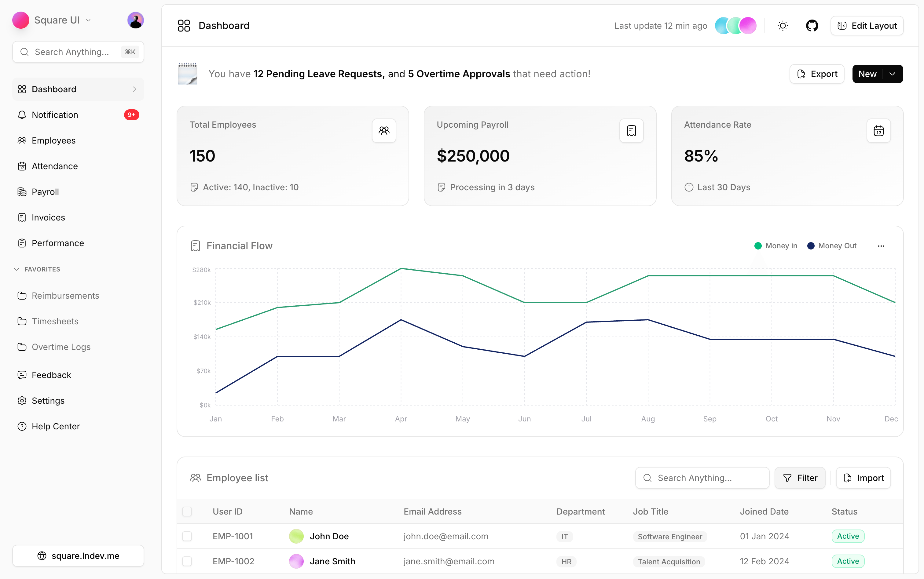Click the Upcoming Payroll receipt icon

tap(631, 131)
